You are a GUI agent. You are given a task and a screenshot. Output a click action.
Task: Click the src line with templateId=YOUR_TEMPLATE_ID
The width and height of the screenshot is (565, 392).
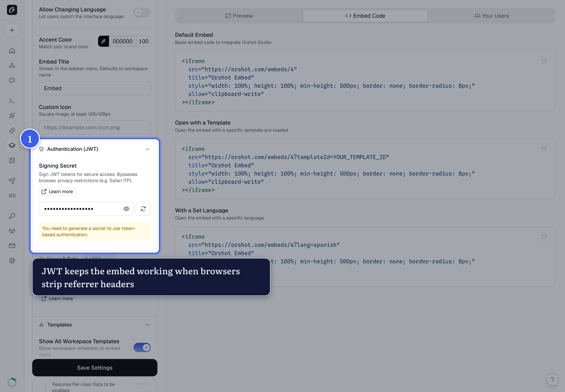pyautogui.click(x=289, y=157)
